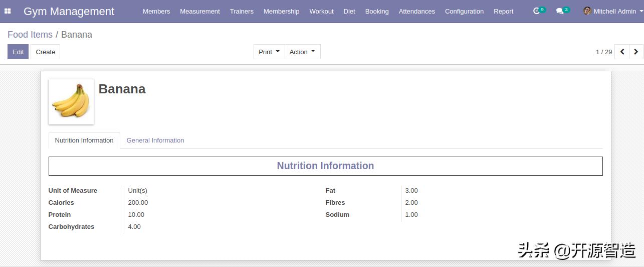Open the Diet menu
This screenshot has height=267, width=644.
pos(349,11)
